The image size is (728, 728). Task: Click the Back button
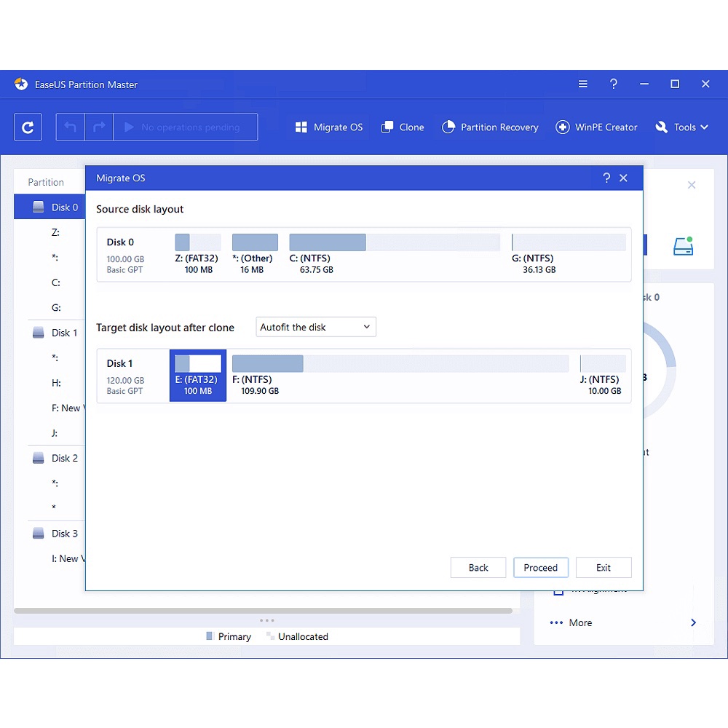pyautogui.click(x=478, y=568)
